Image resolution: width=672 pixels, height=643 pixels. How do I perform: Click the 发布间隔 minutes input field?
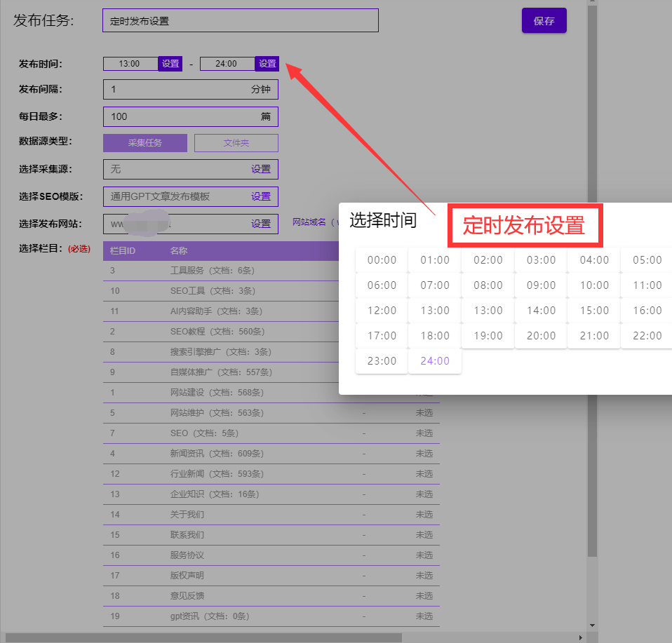[x=175, y=90]
